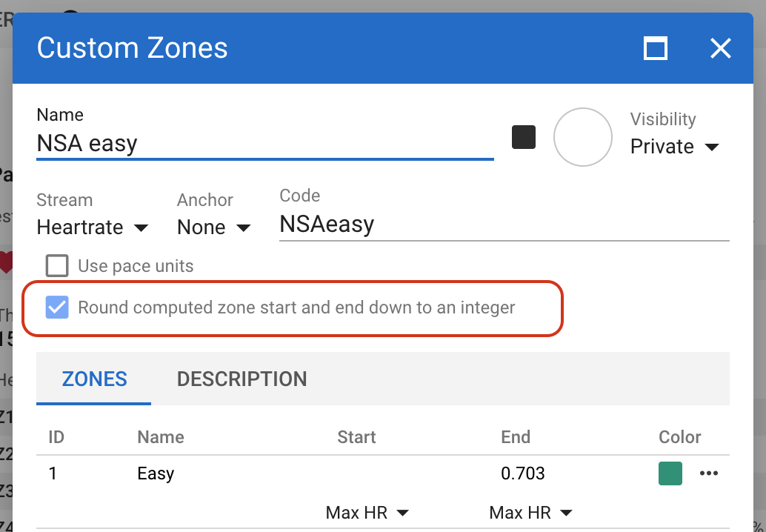Click the black square color swatch
Screen dimensions: 766x532
tap(524, 137)
